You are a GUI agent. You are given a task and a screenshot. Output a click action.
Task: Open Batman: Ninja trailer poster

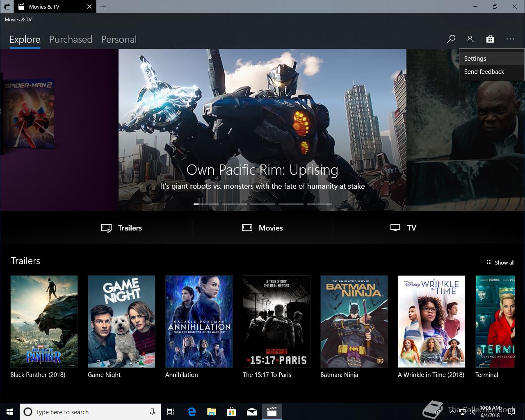pyautogui.click(x=354, y=322)
